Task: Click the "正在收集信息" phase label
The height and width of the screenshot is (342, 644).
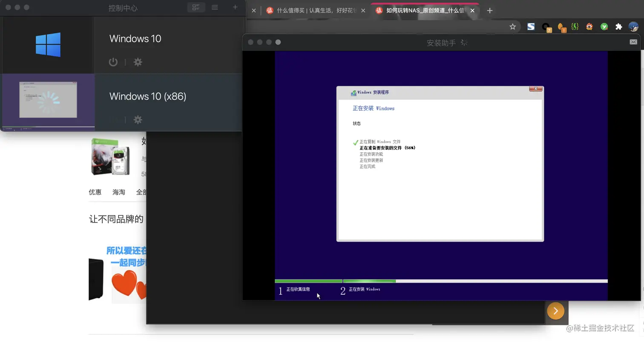Action: [298, 290]
